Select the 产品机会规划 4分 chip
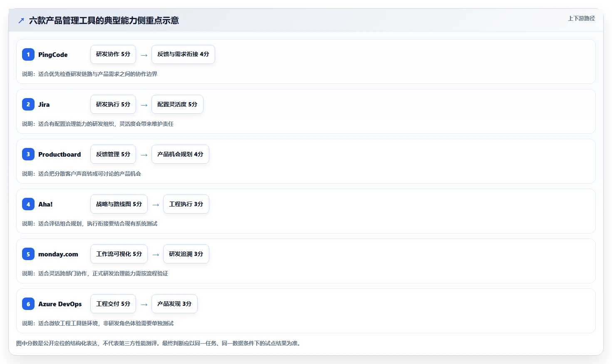This screenshot has height=364, width=612. click(x=180, y=154)
